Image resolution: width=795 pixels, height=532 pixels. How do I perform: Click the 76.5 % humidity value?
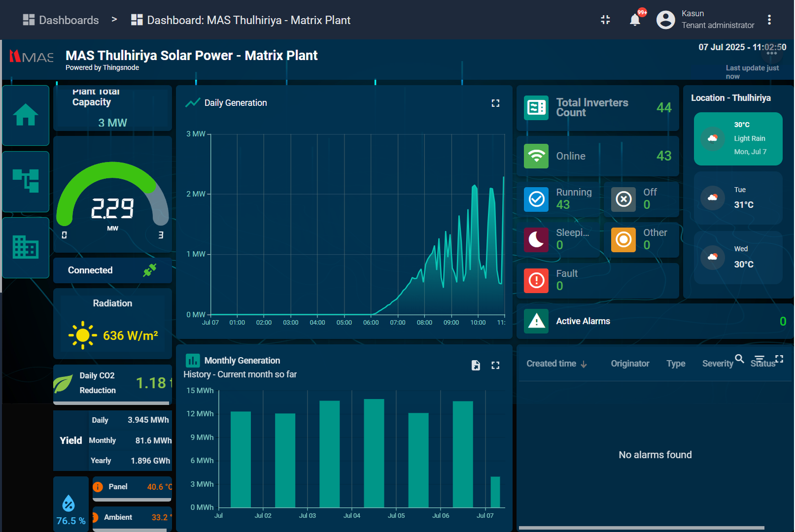click(71, 521)
